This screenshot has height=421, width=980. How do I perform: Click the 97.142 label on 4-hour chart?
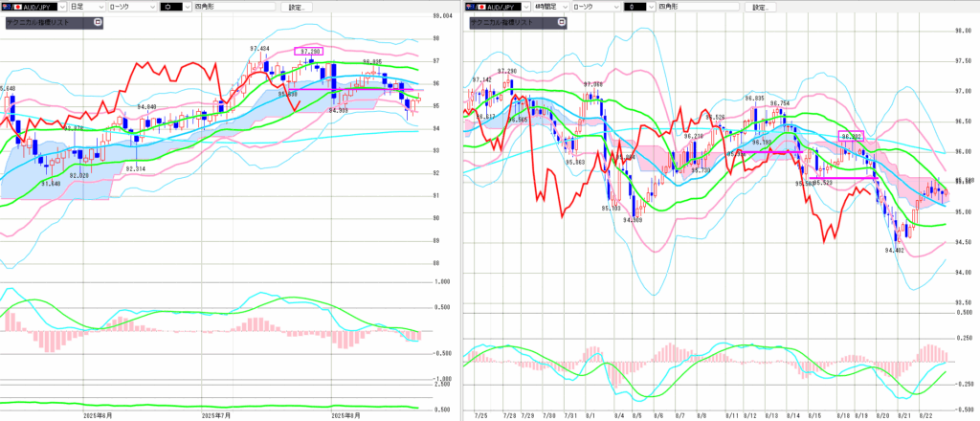tap(482, 80)
